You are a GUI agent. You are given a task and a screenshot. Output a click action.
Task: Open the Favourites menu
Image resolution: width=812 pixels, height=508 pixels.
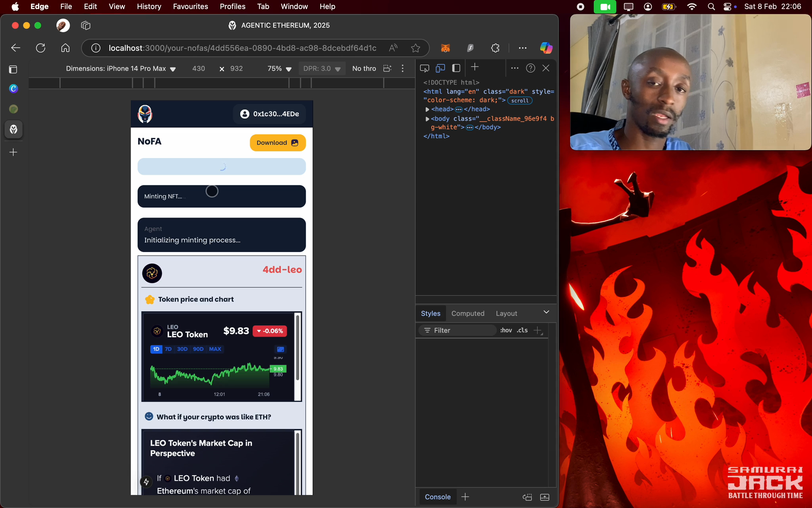coord(190,6)
